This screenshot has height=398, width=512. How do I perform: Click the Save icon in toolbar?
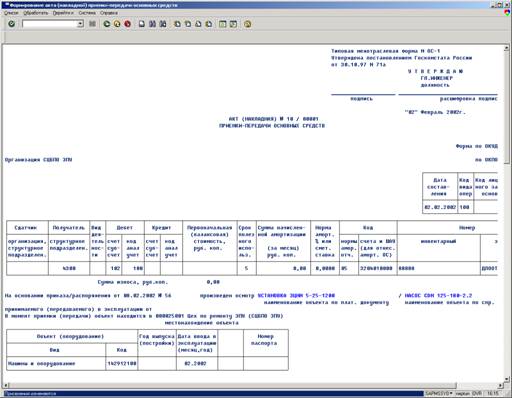93,24
